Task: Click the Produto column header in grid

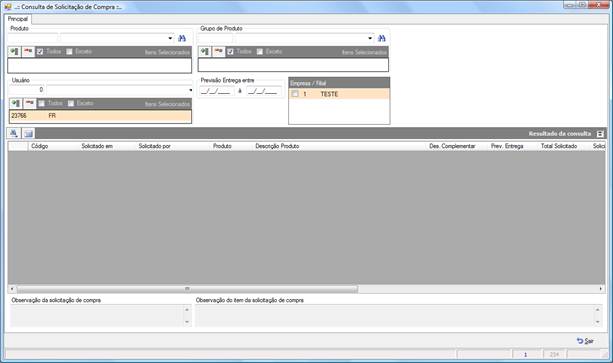Action: pyautogui.click(x=222, y=146)
